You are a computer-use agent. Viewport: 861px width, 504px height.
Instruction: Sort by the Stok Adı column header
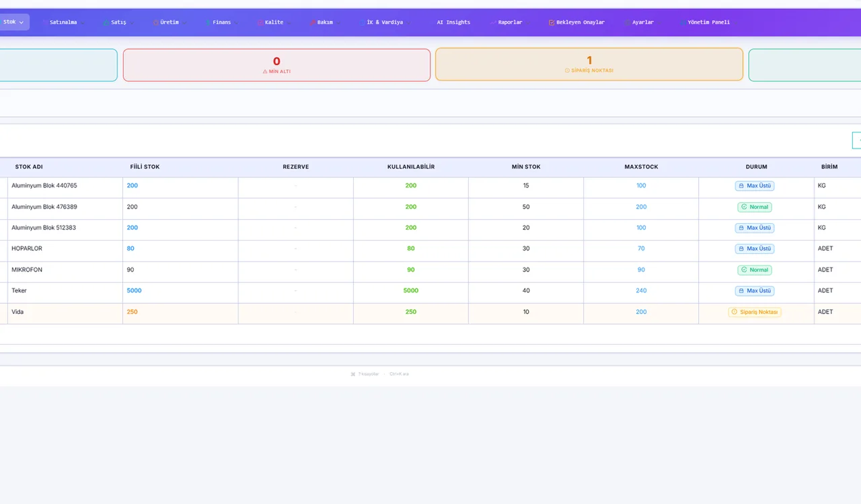[x=29, y=167]
